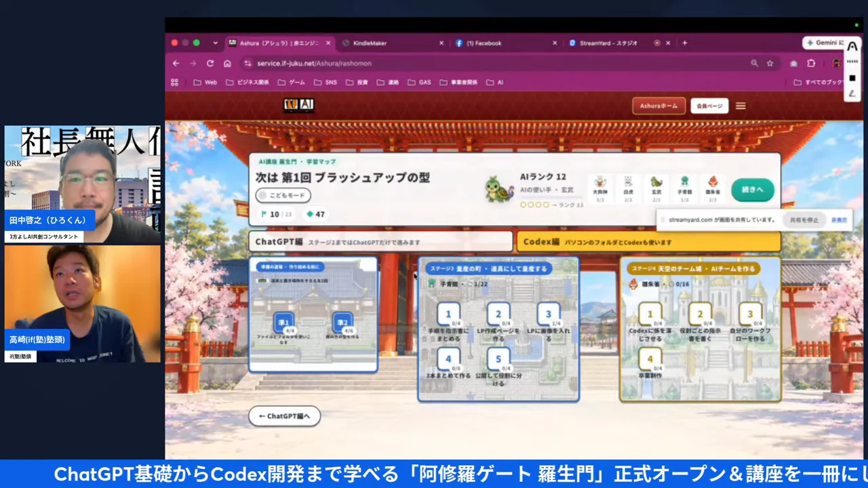Open the tab list chevron dropdown

pyautogui.click(x=215, y=43)
